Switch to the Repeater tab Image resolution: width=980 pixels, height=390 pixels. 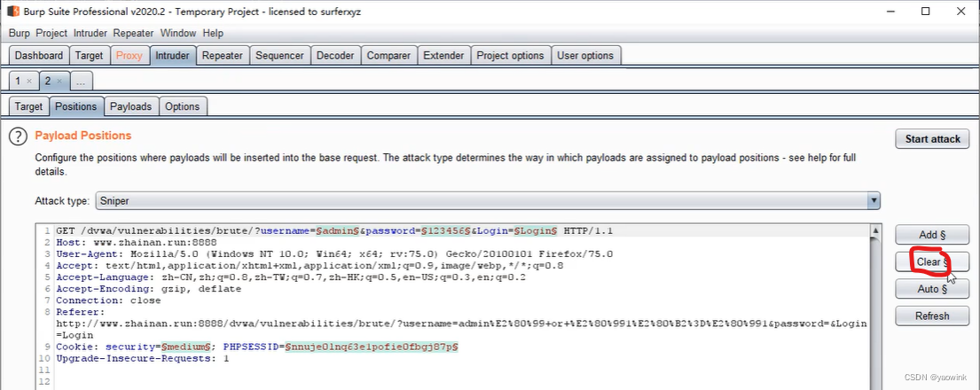[x=222, y=55]
